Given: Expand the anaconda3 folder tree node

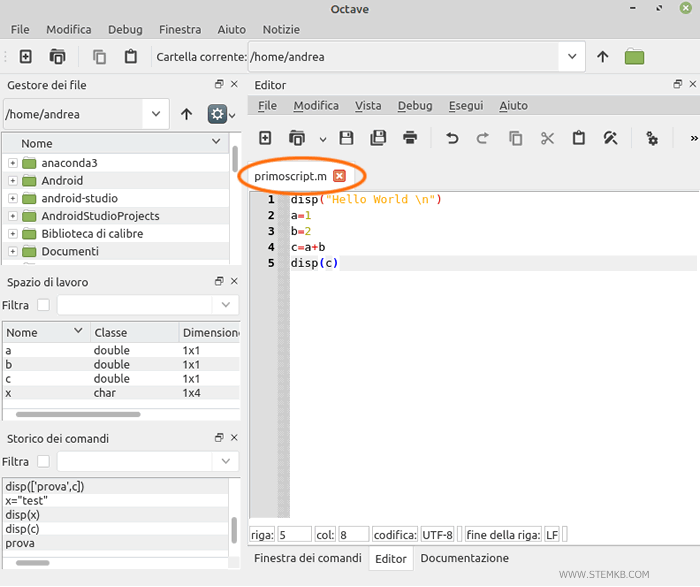Looking at the screenshot, I should coord(13,163).
